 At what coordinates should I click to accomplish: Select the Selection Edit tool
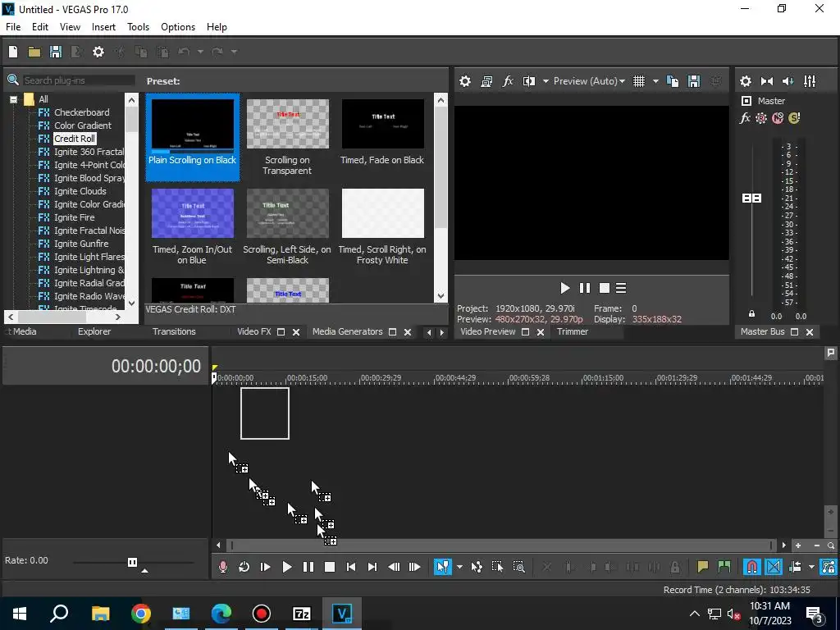pyautogui.click(x=497, y=567)
